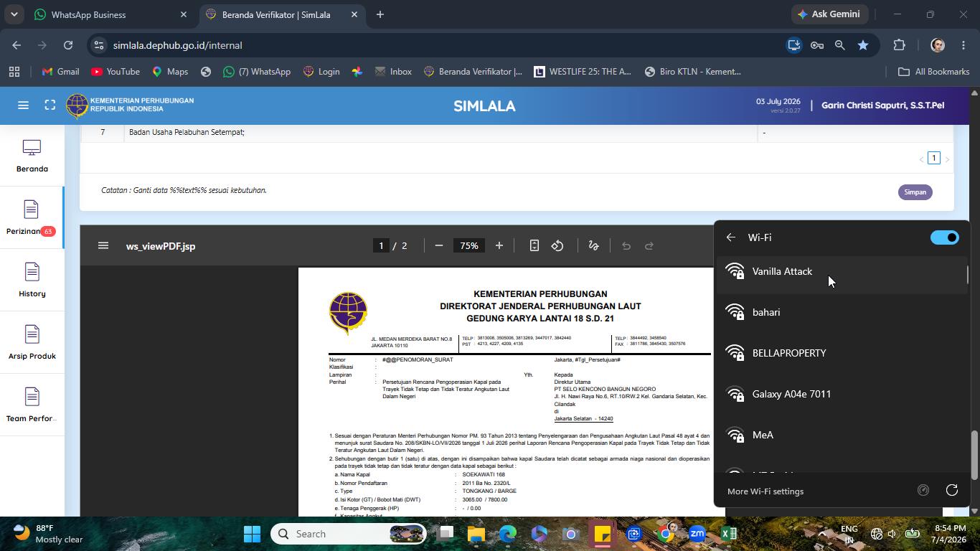Click the web page vertical scrollbar thumb
Image resolution: width=980 pixels, height=551 pixels.
[974, 455]
